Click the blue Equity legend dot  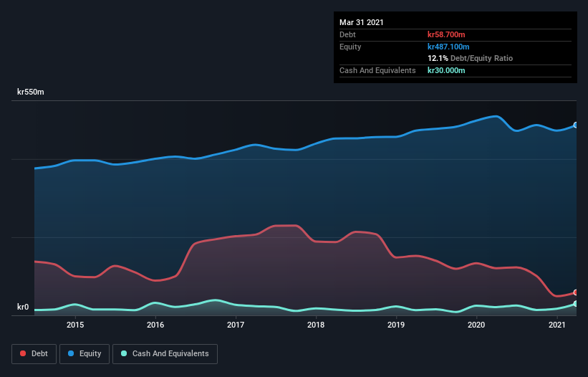71,353
